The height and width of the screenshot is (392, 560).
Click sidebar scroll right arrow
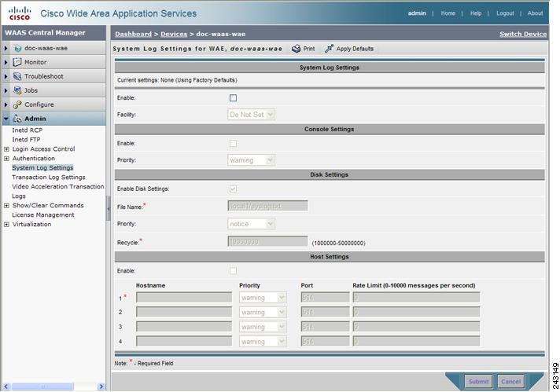(101, 387)
